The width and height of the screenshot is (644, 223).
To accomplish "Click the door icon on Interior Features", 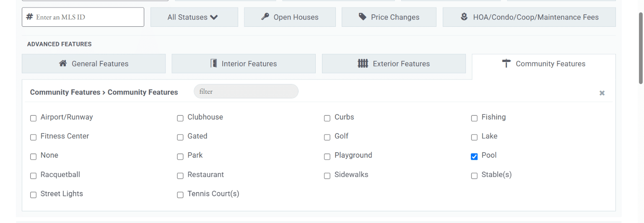I will coord(214,64).
